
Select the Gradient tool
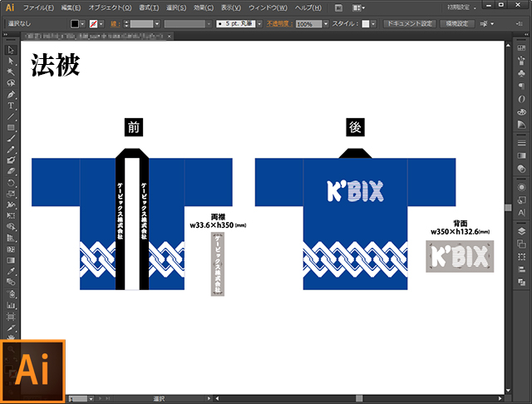click(11, 260)
